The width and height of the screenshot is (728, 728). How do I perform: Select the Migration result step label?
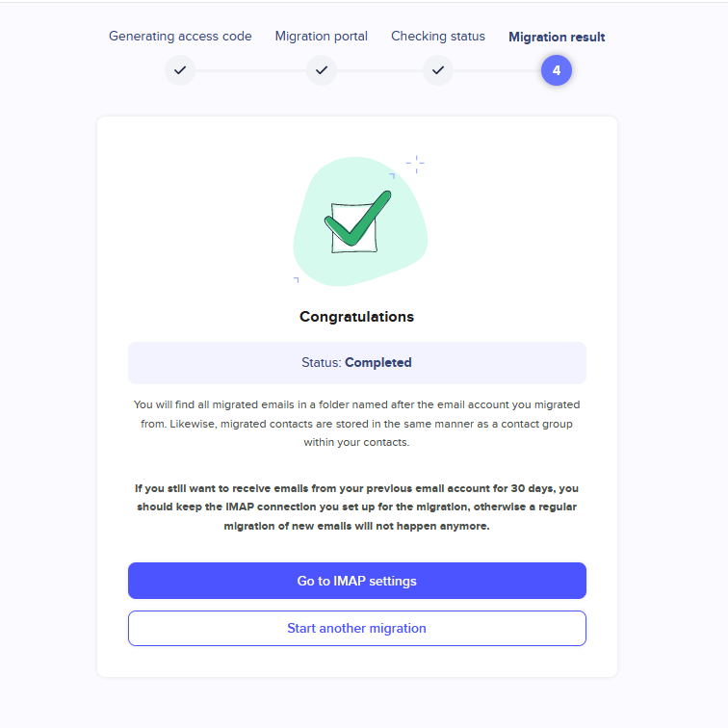click(x=557, y=38)
